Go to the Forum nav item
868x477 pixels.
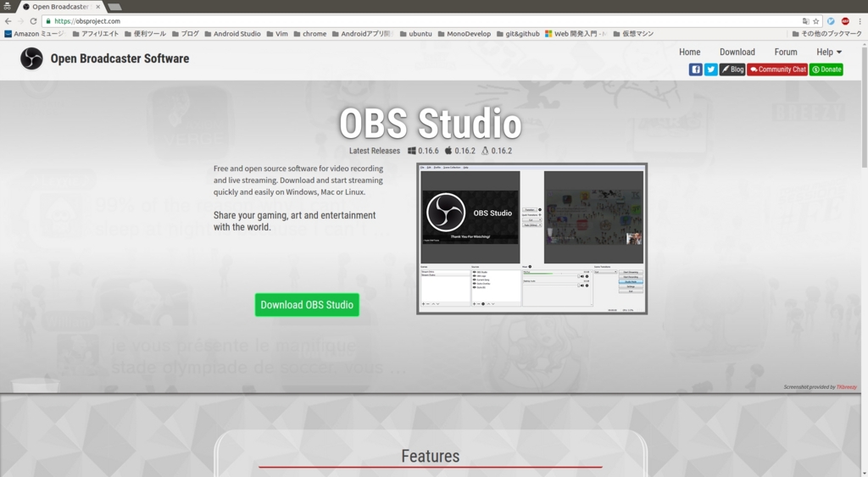click(786, 52)
